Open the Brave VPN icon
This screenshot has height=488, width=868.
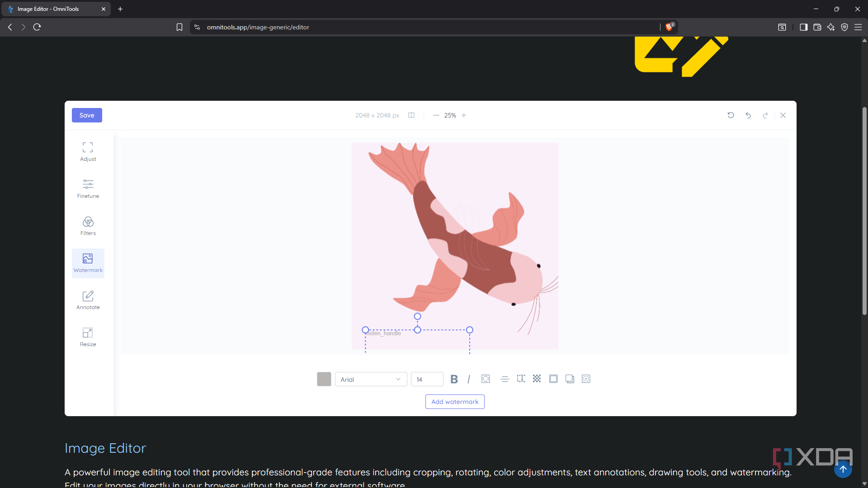(x=844, y=27)
